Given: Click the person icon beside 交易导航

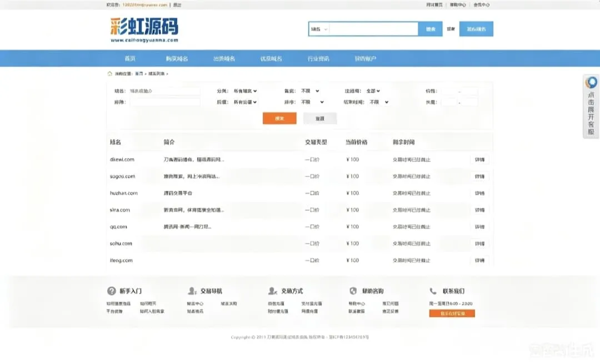Looking at the screenshot, I should point(192,291).
